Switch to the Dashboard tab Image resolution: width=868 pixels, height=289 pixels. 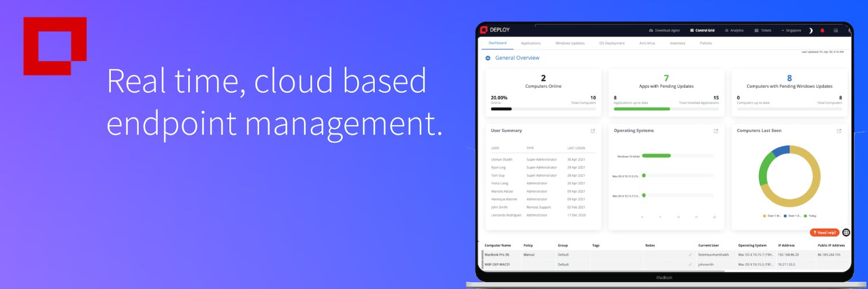(x=497, y=43)
